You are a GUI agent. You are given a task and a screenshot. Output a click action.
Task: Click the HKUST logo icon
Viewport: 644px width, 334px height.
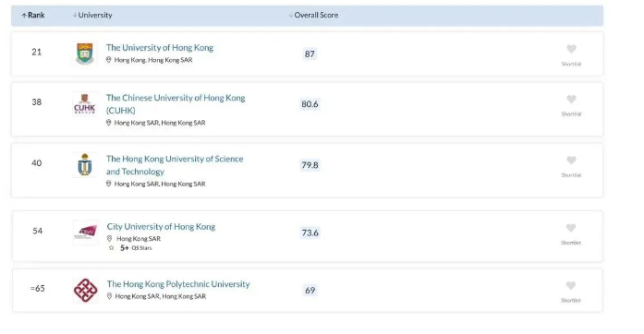pos(85,164)
